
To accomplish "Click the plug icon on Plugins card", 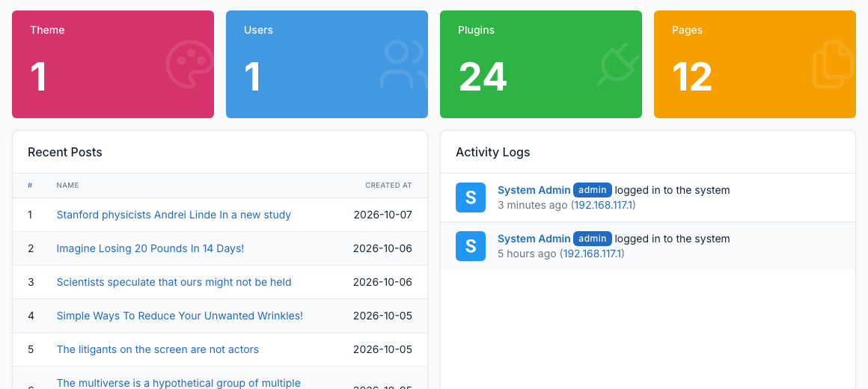I will [618, 64].
